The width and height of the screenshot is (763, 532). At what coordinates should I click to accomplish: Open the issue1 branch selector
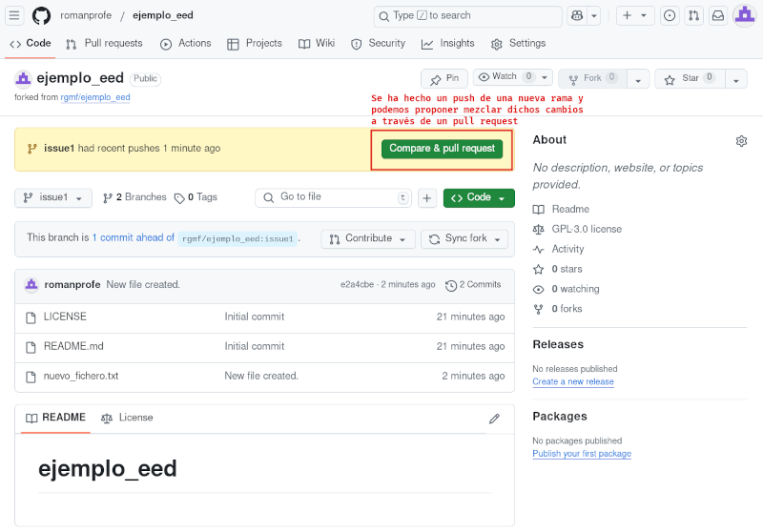point(53,197)
